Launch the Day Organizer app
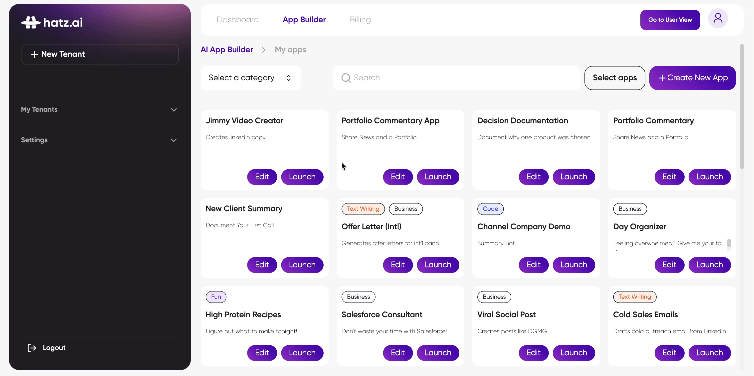 (710, 264)
